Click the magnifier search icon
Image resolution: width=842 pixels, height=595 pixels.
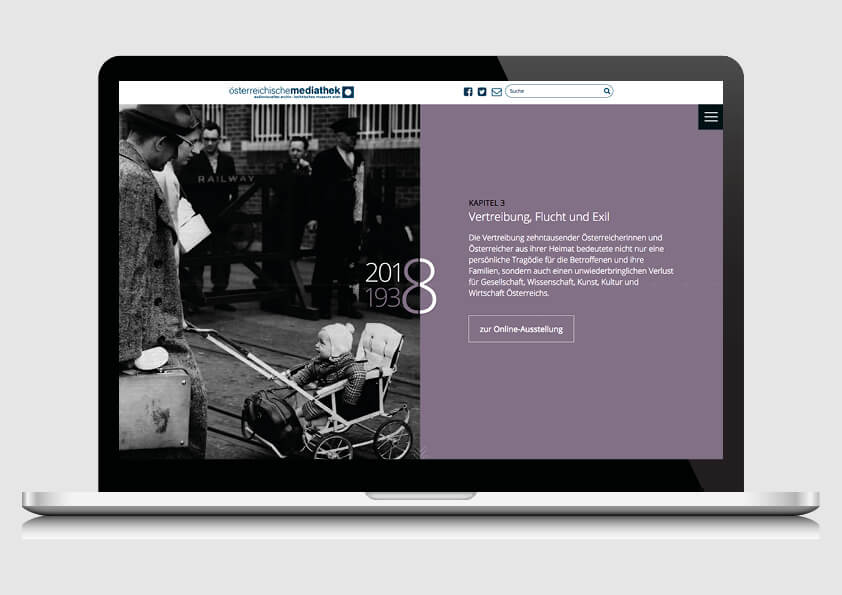[x=607, y=91]
